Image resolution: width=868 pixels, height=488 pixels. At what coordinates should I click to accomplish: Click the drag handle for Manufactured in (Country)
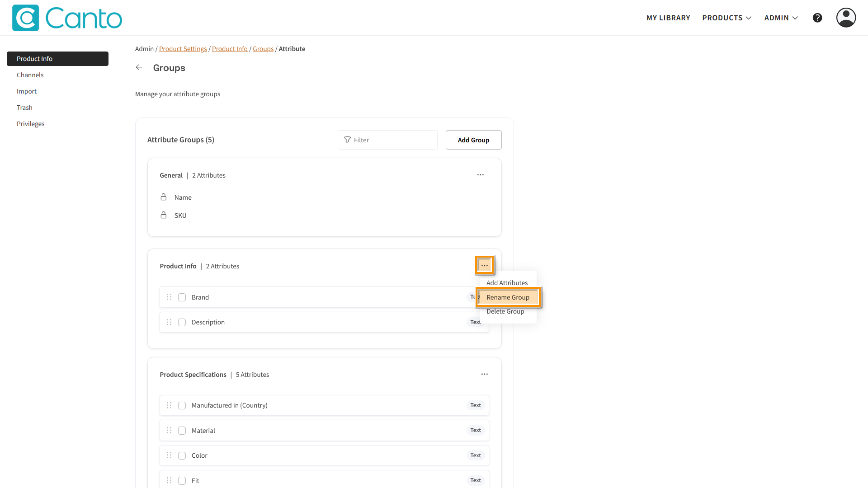tap(169, 405)
